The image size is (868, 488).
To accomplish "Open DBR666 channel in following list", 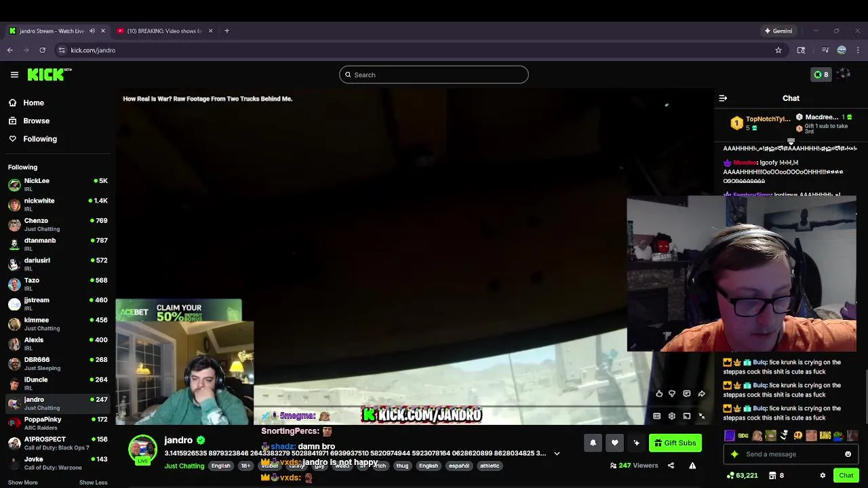I will click(58, 363).
